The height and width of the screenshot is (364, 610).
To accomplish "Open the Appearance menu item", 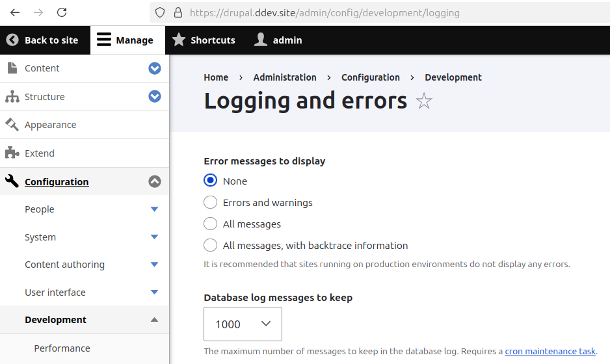I will click(51, 125).
